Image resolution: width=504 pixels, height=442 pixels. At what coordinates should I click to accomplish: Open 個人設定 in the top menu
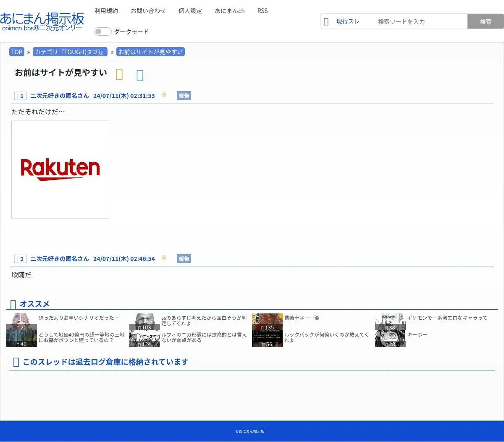coord(190,11)
